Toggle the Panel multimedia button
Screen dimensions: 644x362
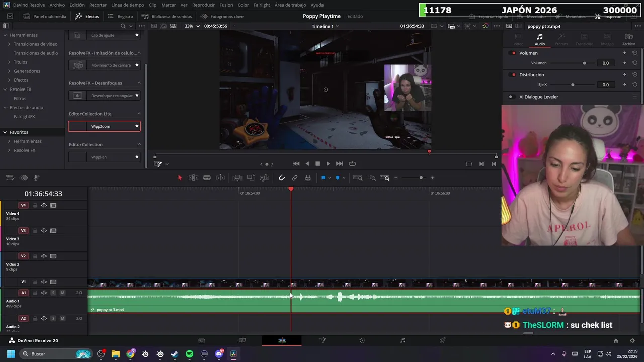45,16
